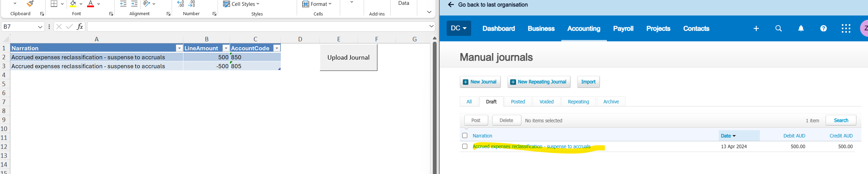Click the New Journal button

480,82
